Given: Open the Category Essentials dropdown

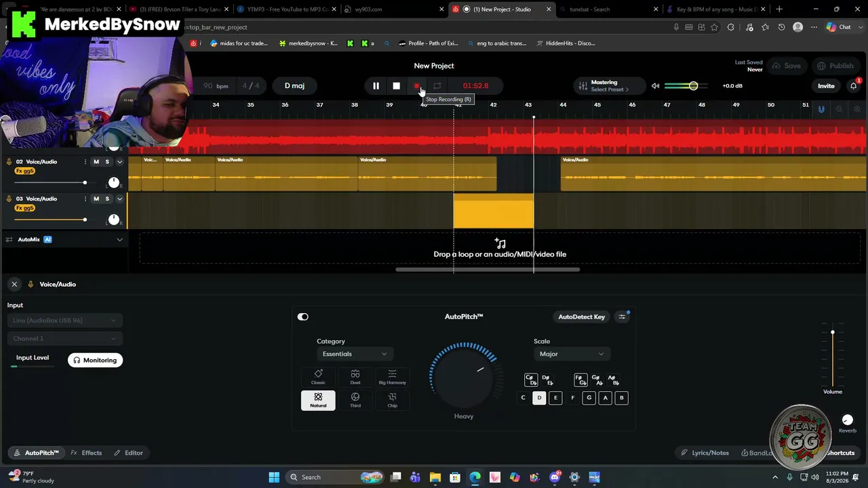Looking at the screenshot, I should pyautogui.click(x=355, y=354).
